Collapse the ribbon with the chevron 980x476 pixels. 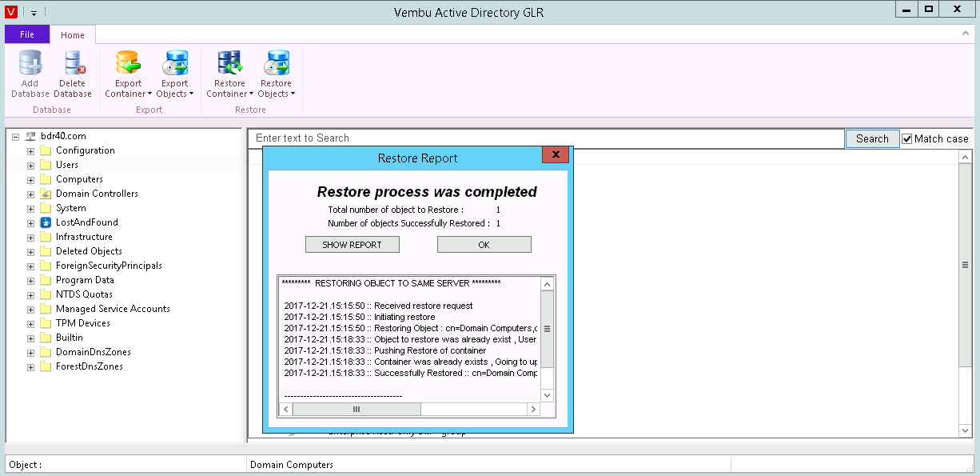click(966, 34)
